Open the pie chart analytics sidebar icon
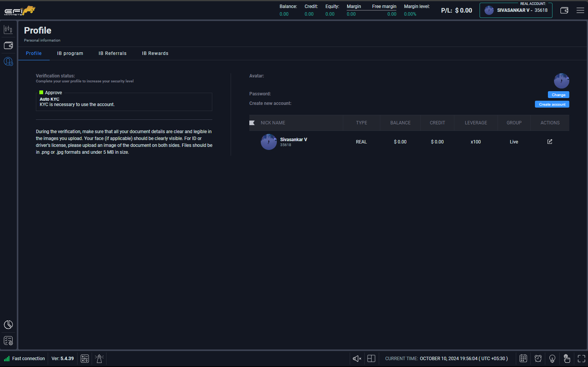 point(8,325)
